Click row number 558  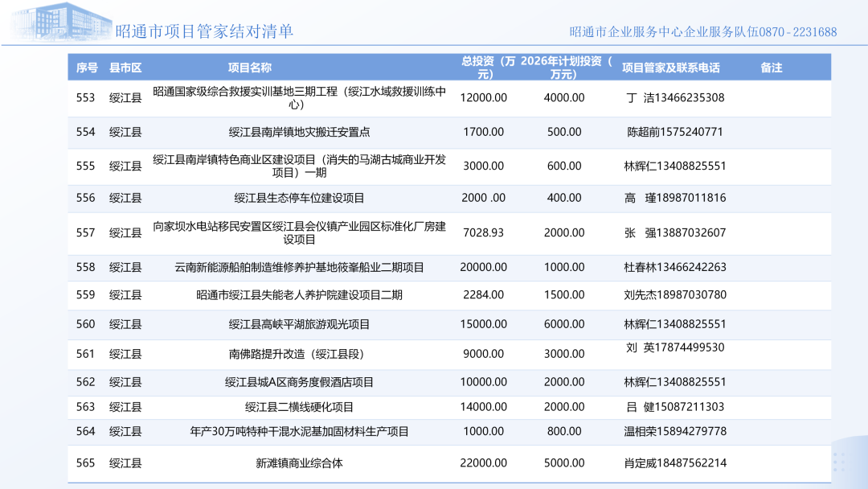pos(86,268)
